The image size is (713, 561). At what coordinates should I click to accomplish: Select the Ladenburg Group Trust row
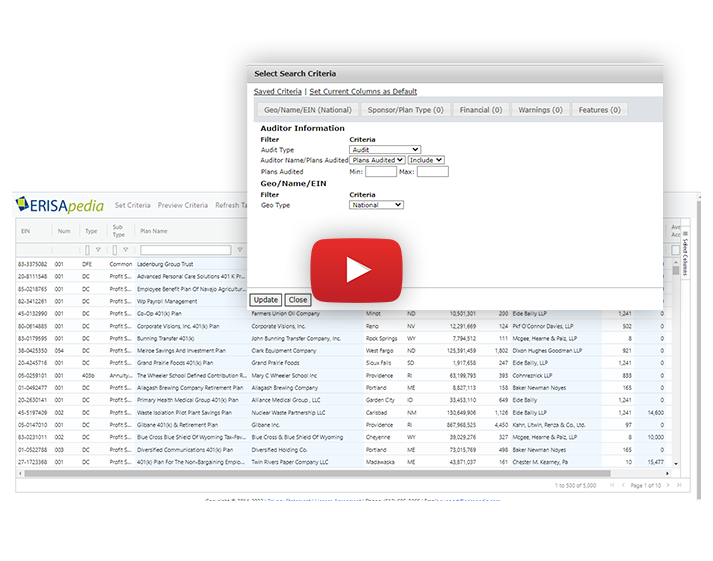165,264
